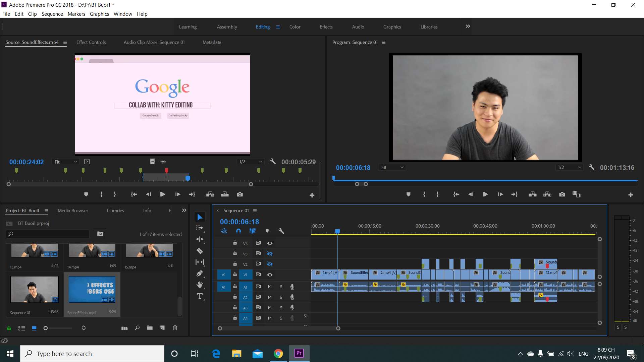The image size is (644, 362).
Task: Switch to the Effect Controls tab
Action: tap(91, 42)
